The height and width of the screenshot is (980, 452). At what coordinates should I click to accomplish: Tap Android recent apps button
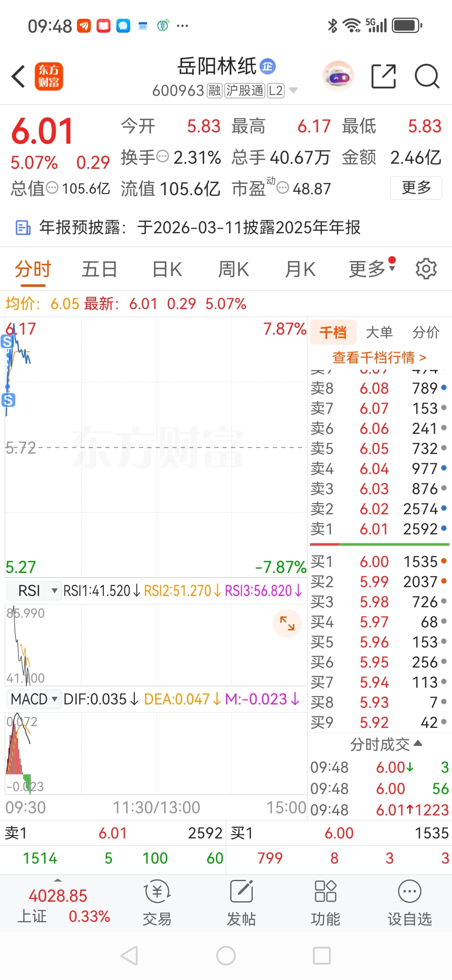pyautogui.click(x=322, y=956)
